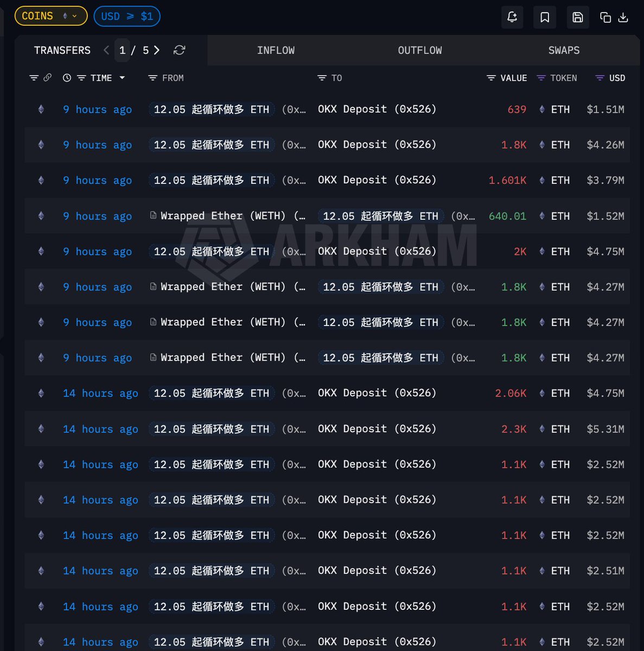This screenshot has width=644, height=651.
Task: Click the $5.31M USD amount
Action: 605,429
